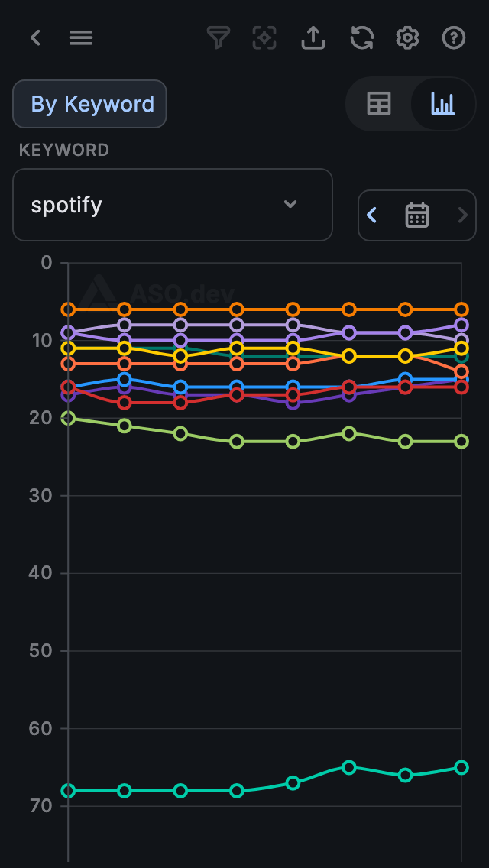The image size is (489, 868).
Task: Click the By Keyword button
Action: coord(89,104)
